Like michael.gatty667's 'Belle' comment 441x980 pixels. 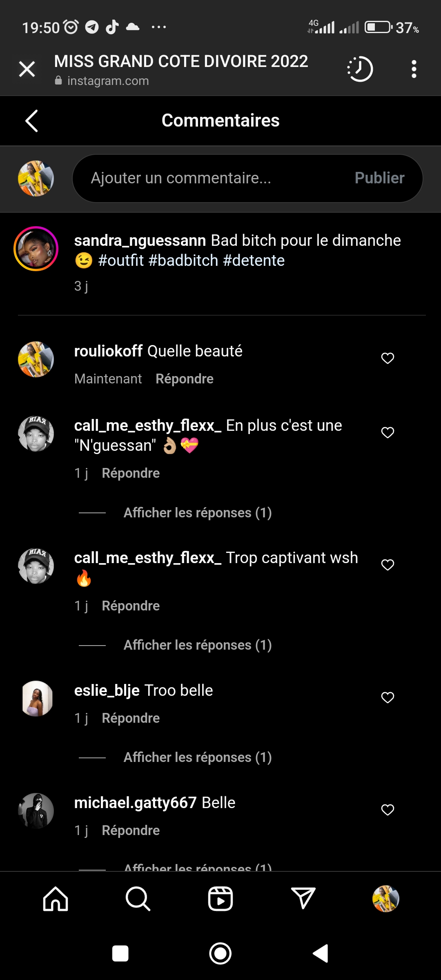tap(388, 810)
